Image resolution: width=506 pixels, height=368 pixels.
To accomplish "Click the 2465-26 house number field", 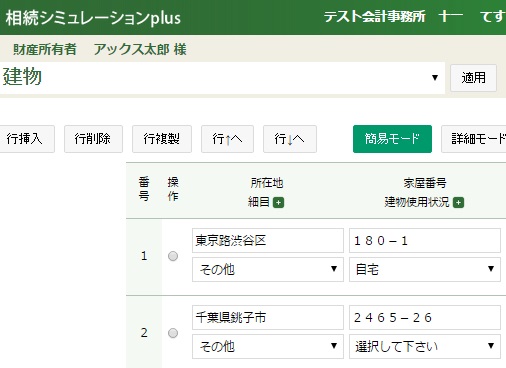I will (x=425, y=317).
